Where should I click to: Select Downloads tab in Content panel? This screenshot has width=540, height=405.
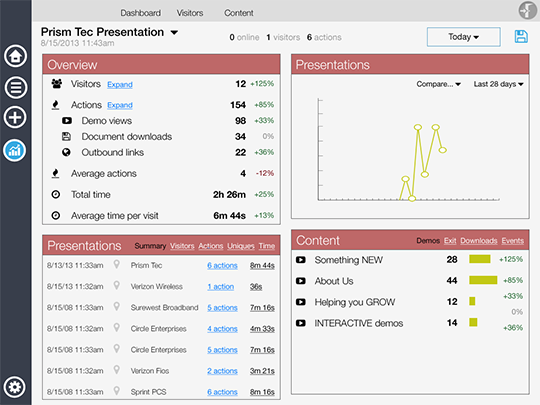pyautogui.click(x=479, y=240)
